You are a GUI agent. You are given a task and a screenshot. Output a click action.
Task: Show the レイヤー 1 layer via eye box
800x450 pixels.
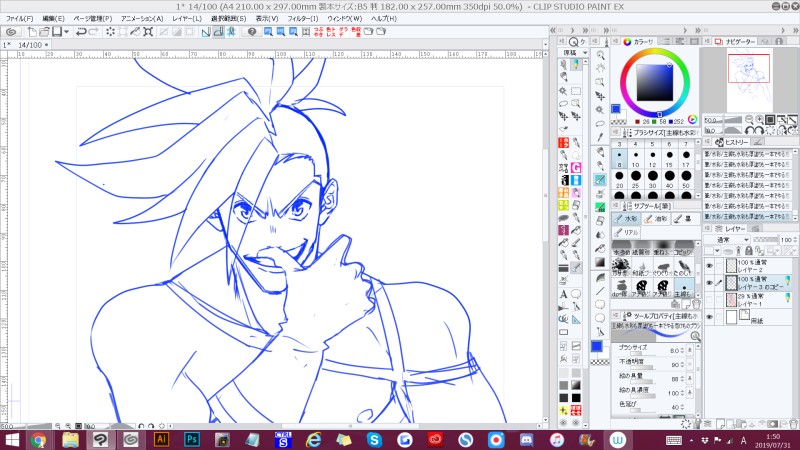(x=709, y=299)
